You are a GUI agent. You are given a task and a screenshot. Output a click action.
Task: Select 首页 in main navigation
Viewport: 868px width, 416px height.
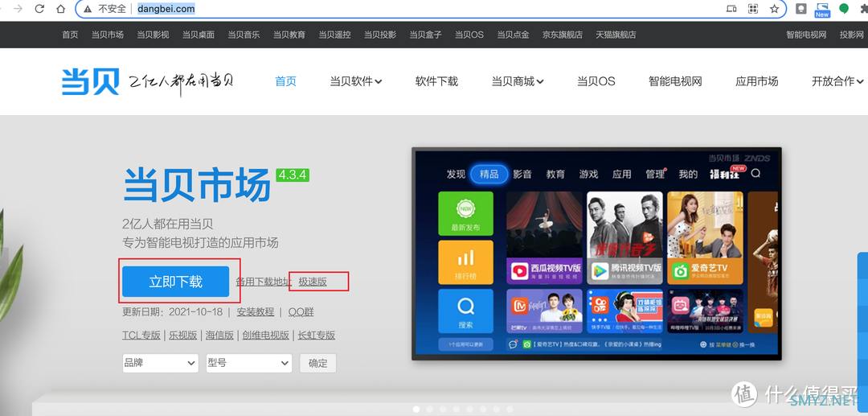(x=285, y=81)
